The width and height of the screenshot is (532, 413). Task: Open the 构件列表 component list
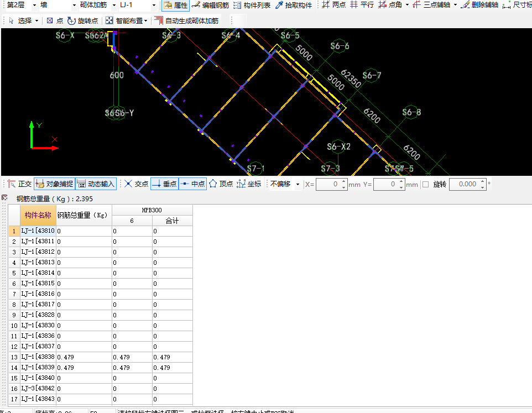(x=252, y=5)
